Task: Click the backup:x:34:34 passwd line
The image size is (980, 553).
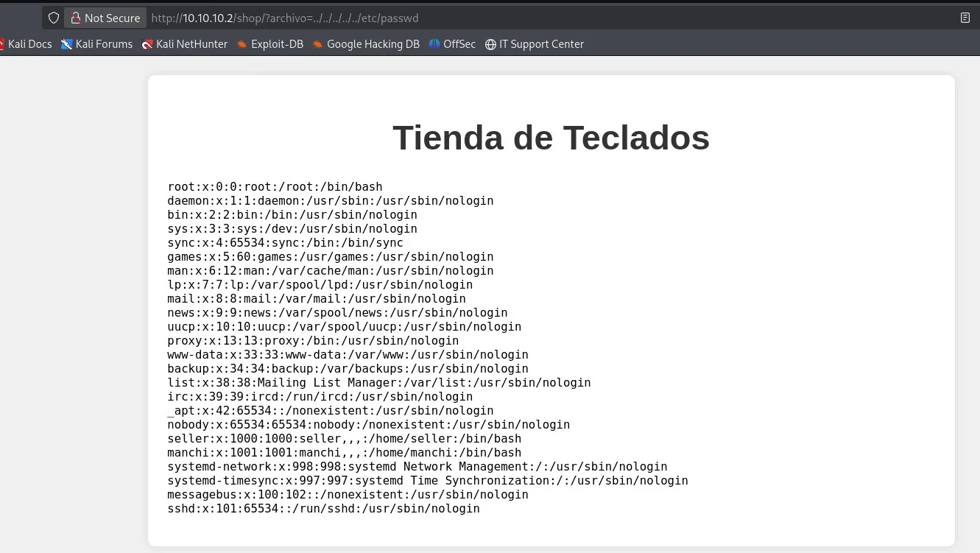Action: 348,369
